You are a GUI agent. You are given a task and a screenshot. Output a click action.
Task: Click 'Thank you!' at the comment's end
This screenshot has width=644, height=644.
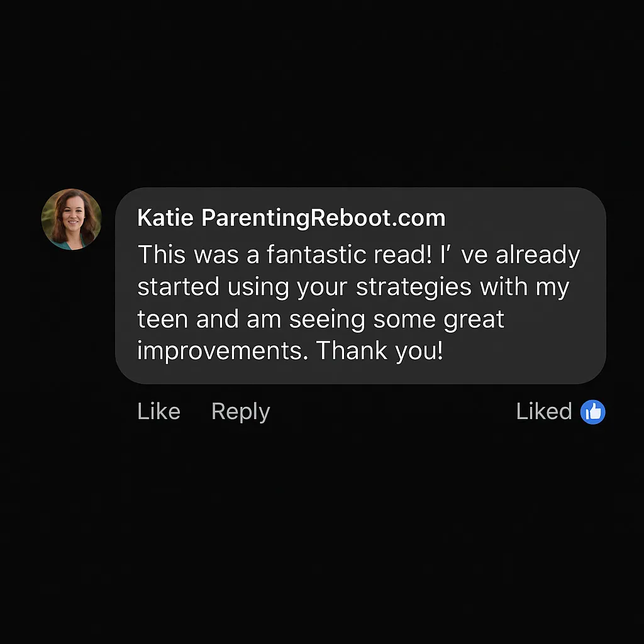click(380, 351)
